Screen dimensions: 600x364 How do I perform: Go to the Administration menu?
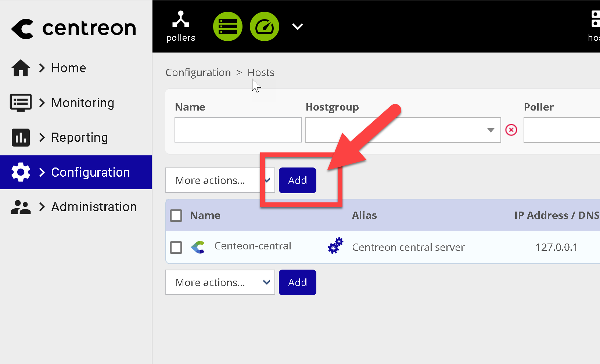(x=94, y=207)
